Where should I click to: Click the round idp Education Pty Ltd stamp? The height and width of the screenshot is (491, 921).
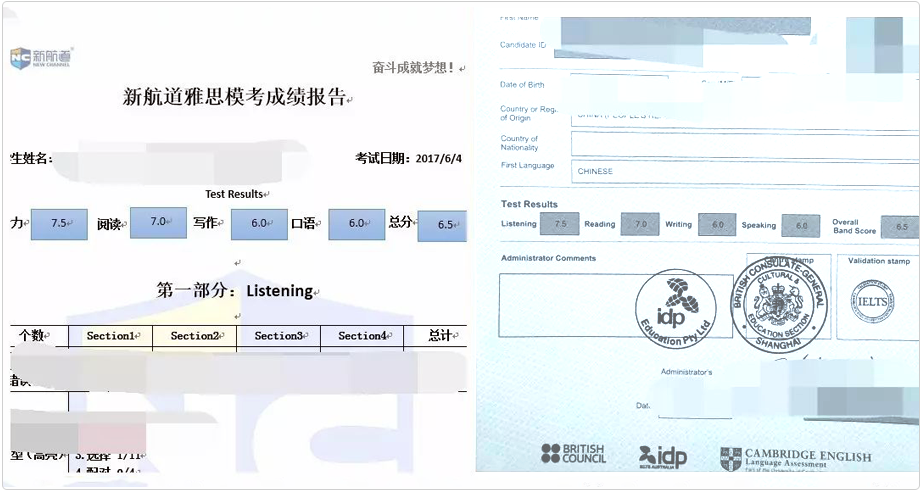676,309
